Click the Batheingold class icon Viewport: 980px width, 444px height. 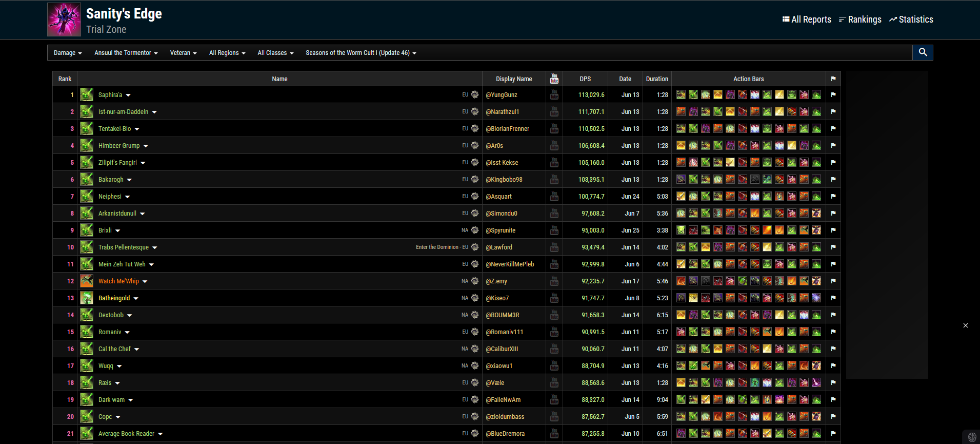pos(87,298)
